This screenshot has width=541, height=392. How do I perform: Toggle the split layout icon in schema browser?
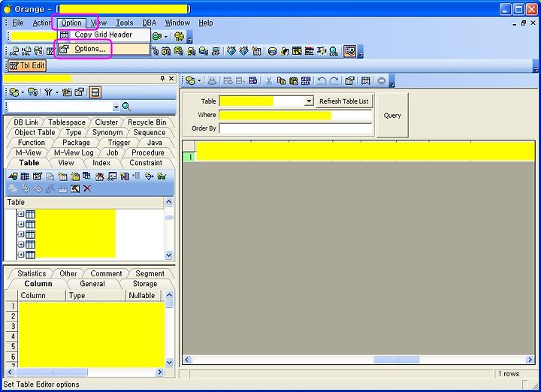pos(95,92)
